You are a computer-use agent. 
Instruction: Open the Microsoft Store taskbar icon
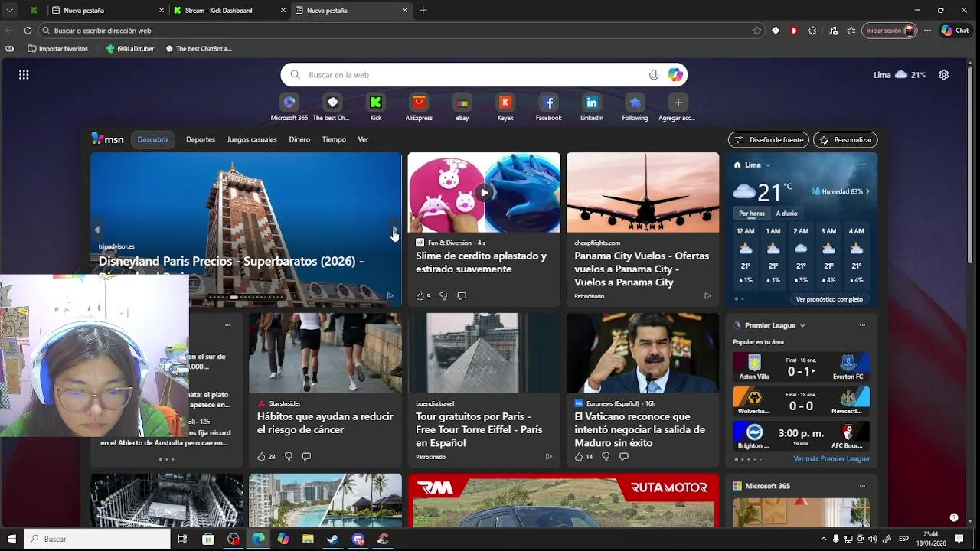(x=208, y=539)
